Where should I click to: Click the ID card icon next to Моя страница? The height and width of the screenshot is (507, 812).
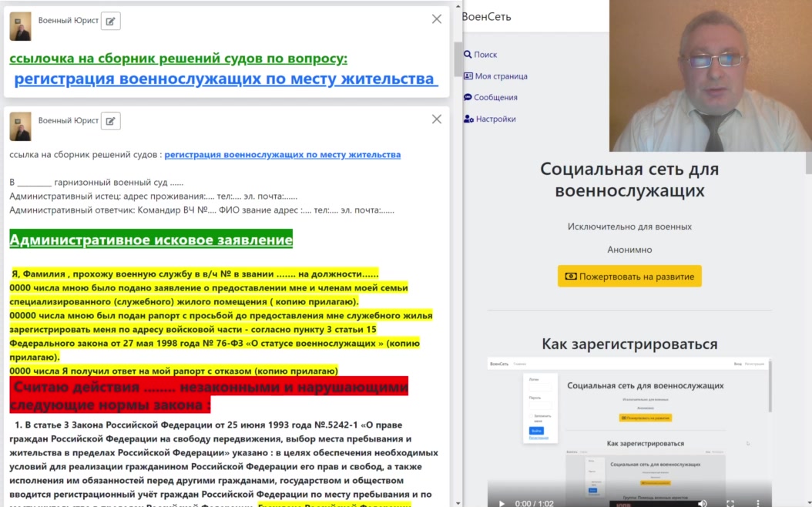pos(468,76)
